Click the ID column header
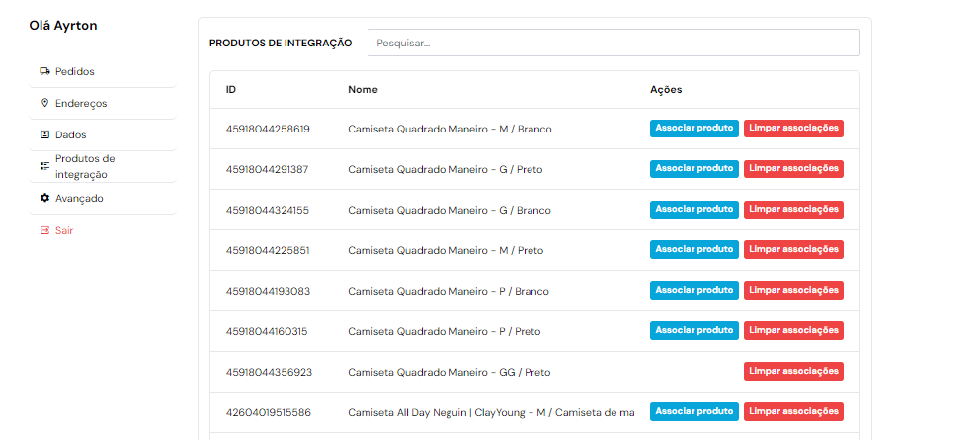 [231, 90]
